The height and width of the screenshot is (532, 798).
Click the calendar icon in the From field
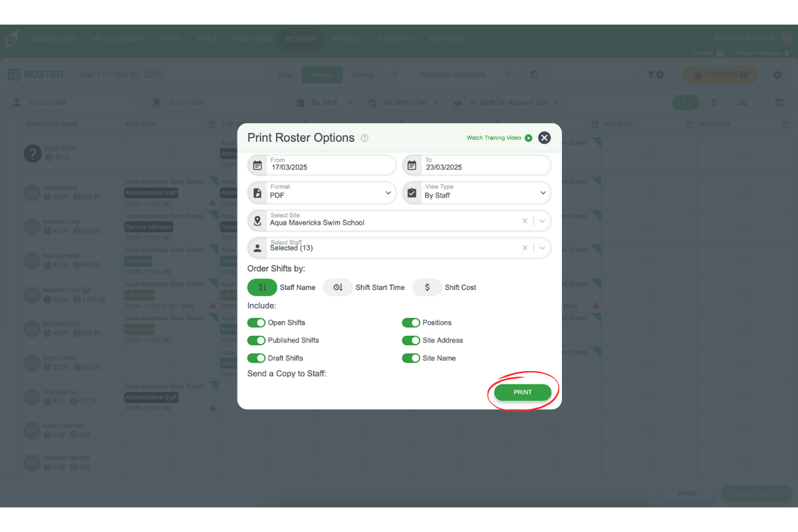(259, 165)
